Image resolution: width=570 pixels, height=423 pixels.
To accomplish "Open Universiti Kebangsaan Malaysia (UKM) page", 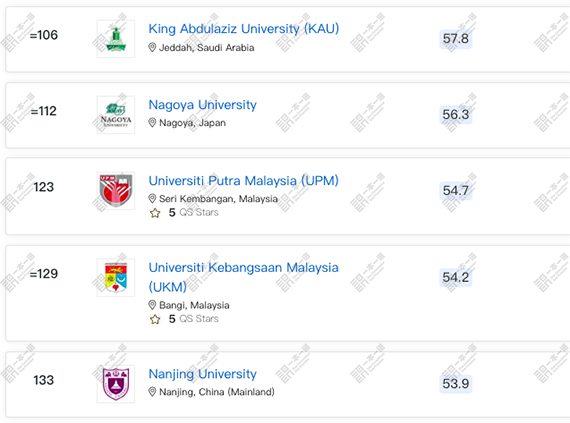I will (x=244, y=277).
